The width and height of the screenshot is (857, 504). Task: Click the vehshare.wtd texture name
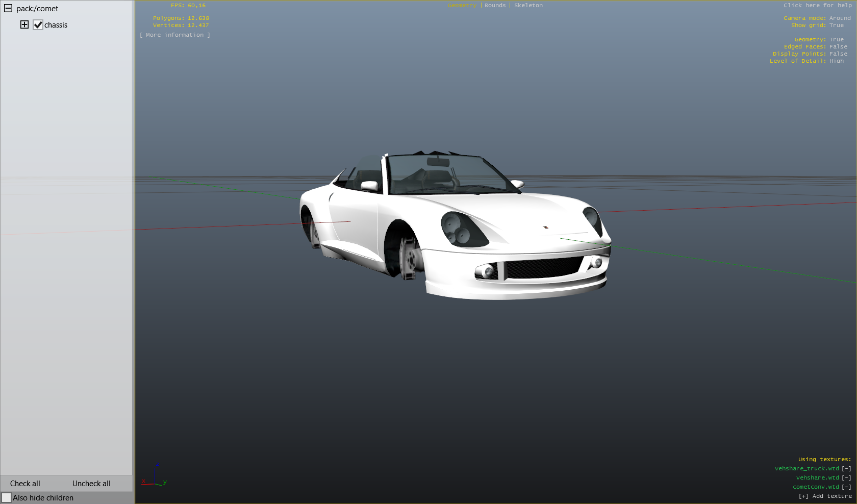[818, 478]
